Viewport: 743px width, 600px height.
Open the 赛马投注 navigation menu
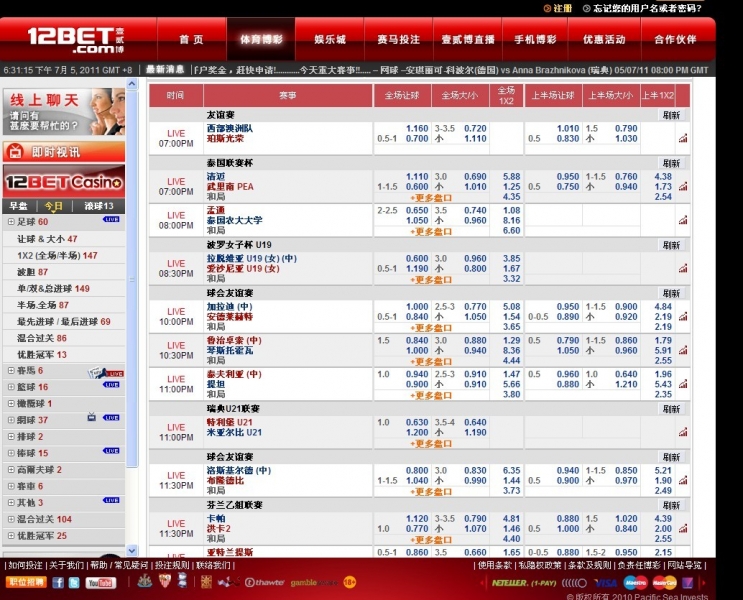point(399,39)
